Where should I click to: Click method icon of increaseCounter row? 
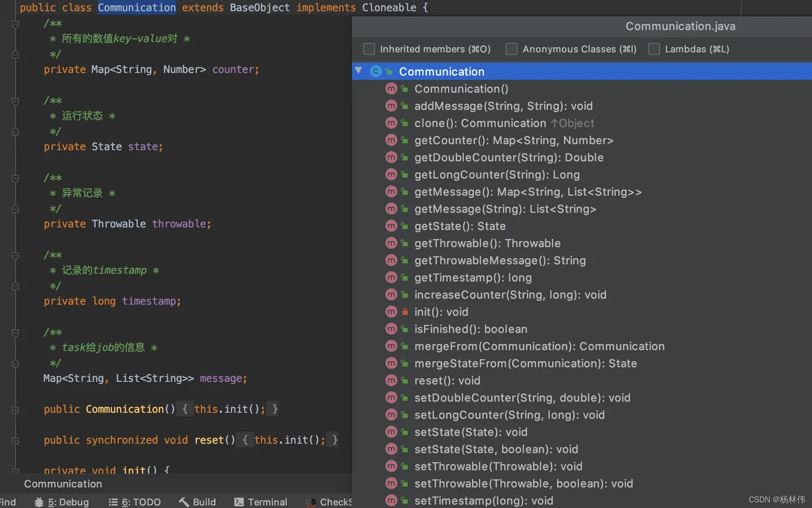(391, 295)
